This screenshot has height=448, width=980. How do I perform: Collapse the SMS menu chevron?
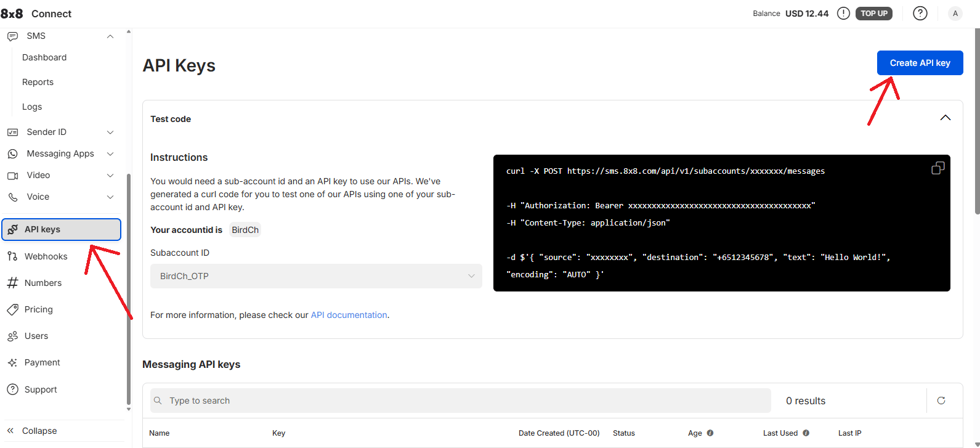[x=110, y=36]
